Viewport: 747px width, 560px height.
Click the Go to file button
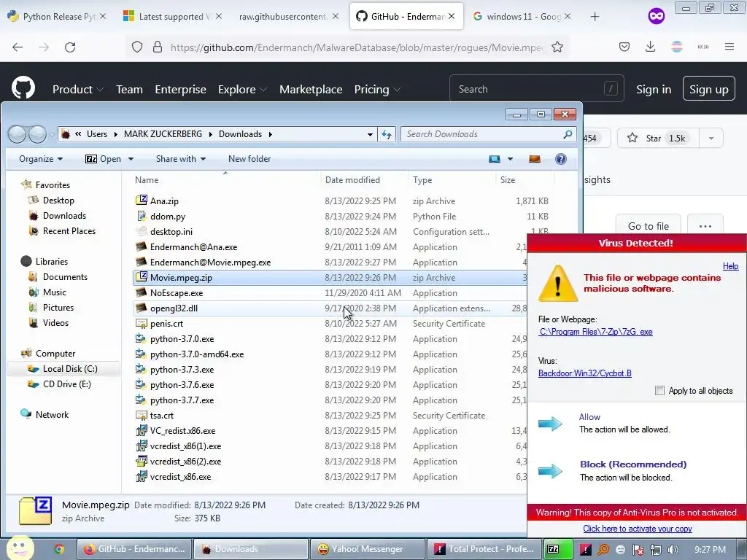[x=648, y=226]
